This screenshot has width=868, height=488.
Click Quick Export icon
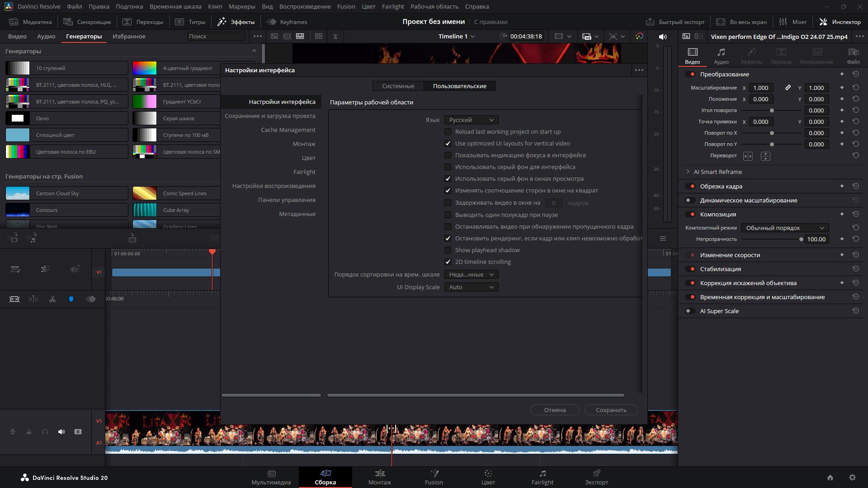click(650, 22)
